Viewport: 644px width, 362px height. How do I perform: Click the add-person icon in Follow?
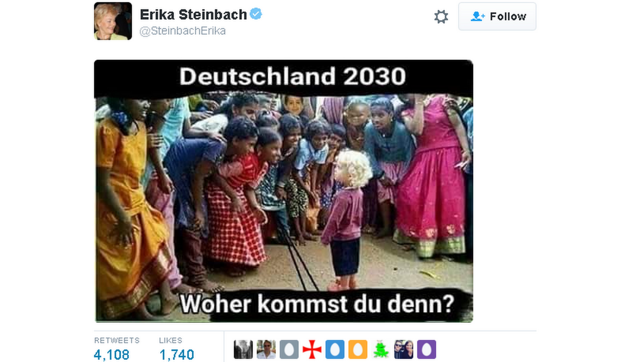[x=477, y=16]
